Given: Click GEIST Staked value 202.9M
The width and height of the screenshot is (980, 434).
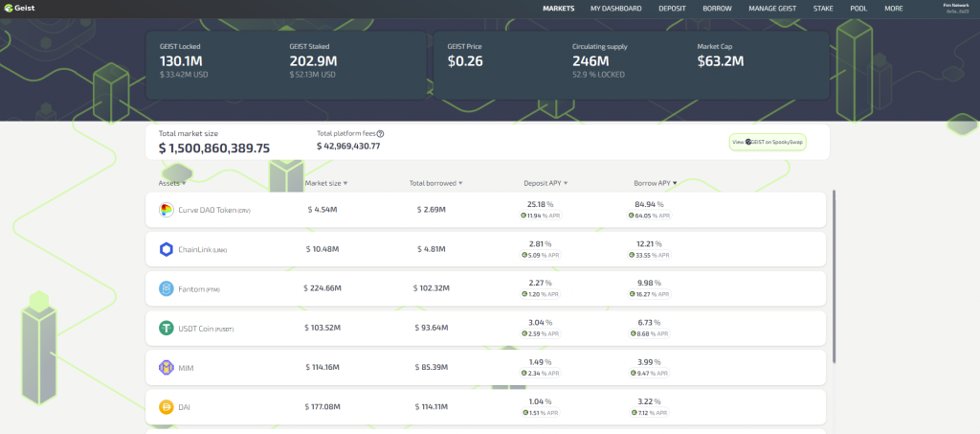Looking at the screenshot, I should coord(313,61).
